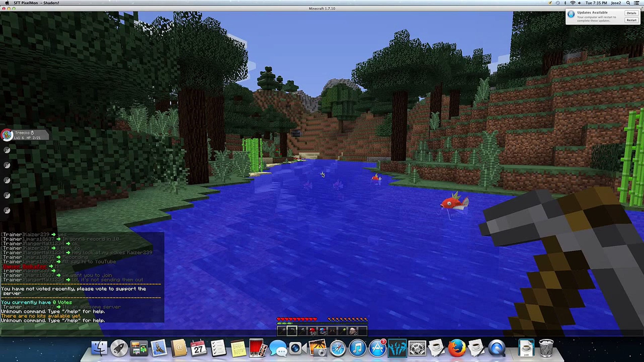The image size is (644, 362).
Task: Click the red Poké Ball hotbar stack
Action: tap(313, 331)
